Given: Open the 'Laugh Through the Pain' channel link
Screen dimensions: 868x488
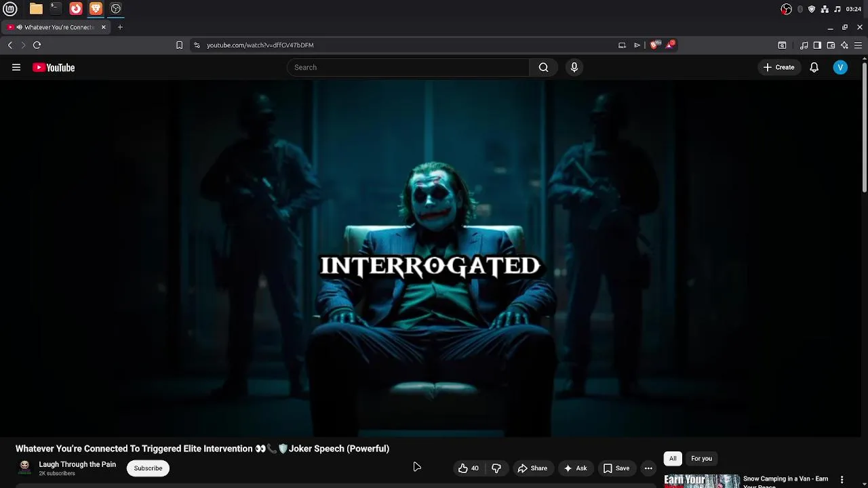Looking at the screenshot, I should 77,464.
